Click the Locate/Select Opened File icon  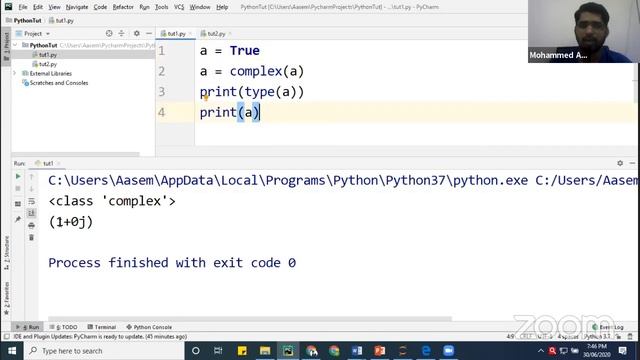coord(109,33)
